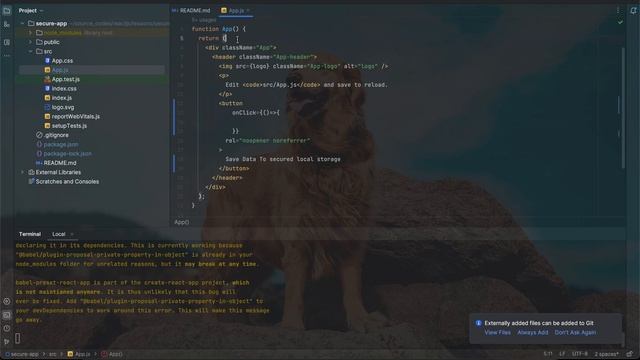
Task: Select README.md in project tree
Action: 60,163
